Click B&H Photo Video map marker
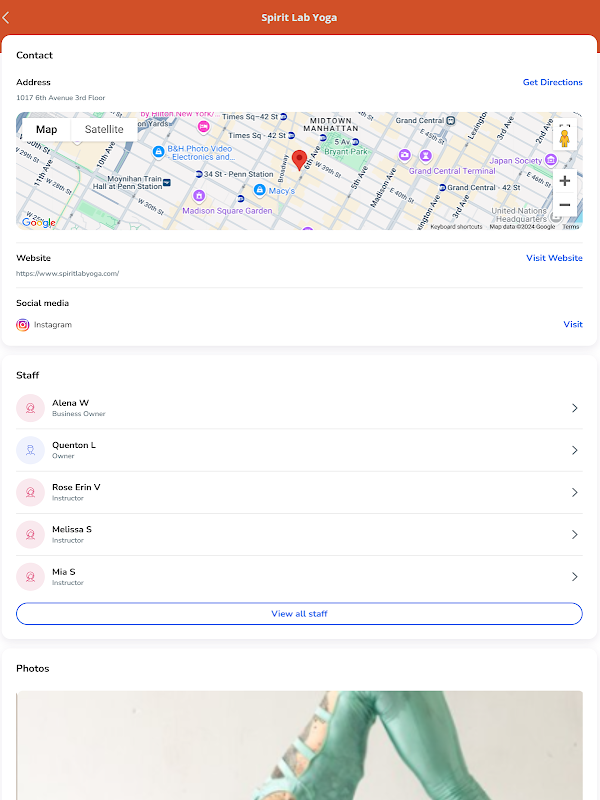The width and height of the screenshot is (600, 800). [159, 152]
